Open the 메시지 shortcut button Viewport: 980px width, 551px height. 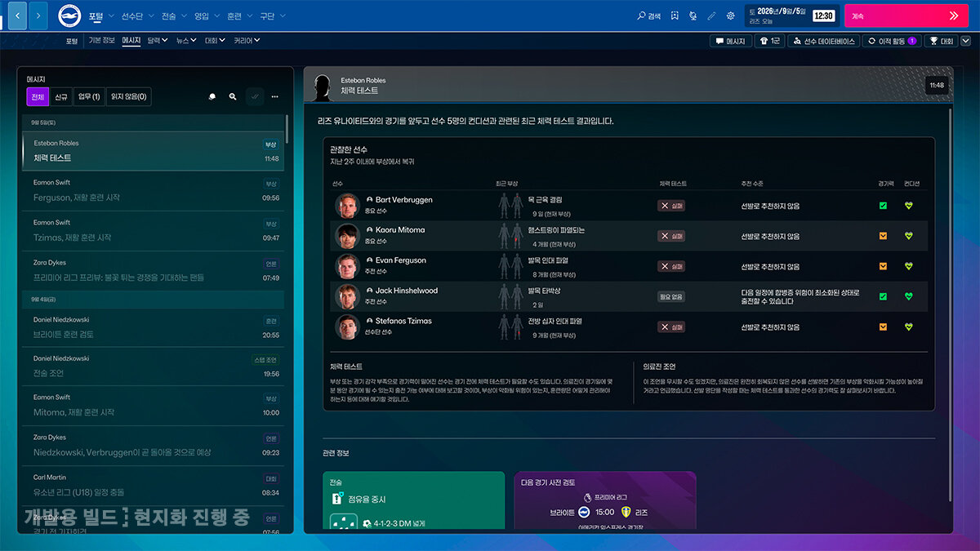[x=730, y=41]
